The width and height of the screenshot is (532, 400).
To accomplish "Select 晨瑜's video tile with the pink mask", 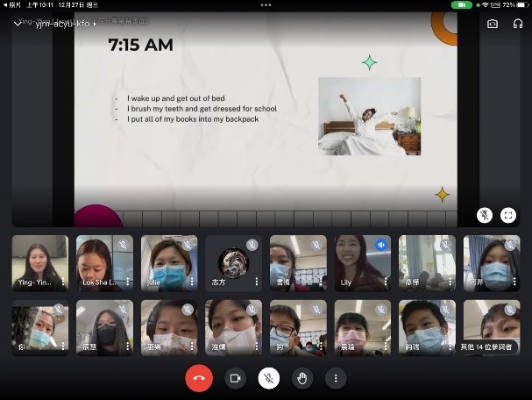I will [362, 328].
